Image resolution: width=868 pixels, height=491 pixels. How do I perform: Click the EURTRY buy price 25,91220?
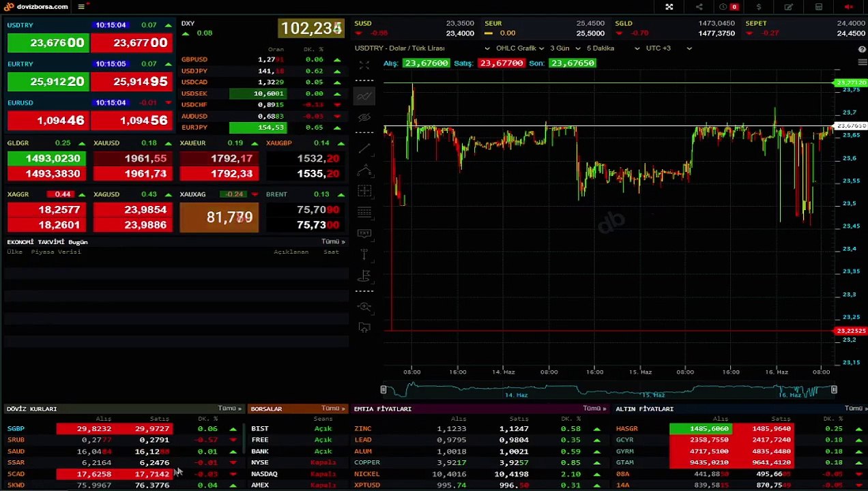[x=48, y=82]
